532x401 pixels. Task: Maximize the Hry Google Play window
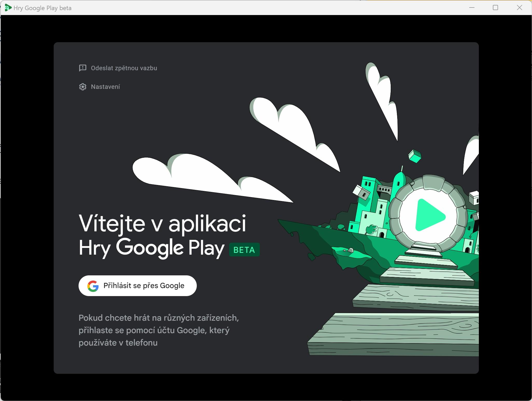pos(495,8)
